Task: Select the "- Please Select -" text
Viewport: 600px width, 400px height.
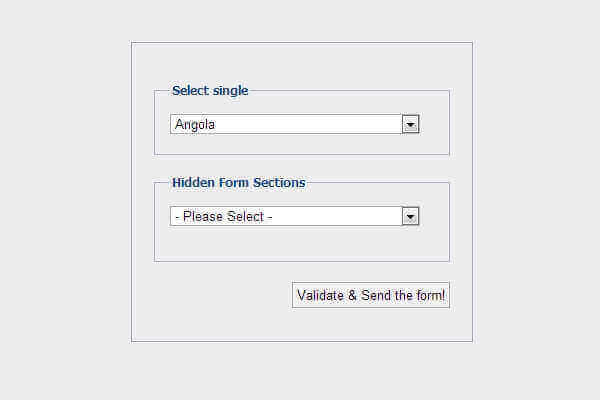Action: point(223,217)
